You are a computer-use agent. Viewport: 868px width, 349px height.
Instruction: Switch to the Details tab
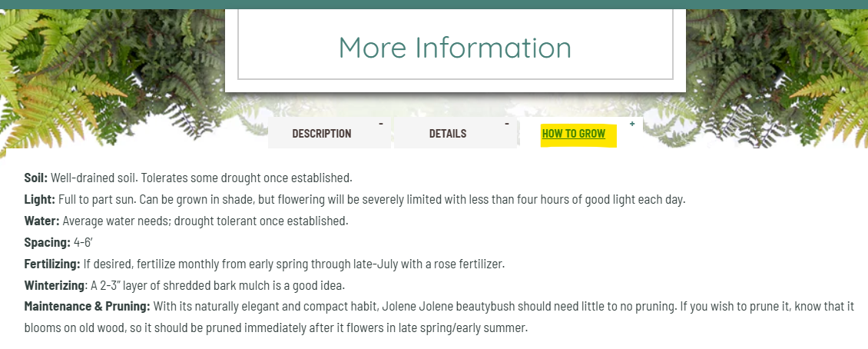[447, 134]
